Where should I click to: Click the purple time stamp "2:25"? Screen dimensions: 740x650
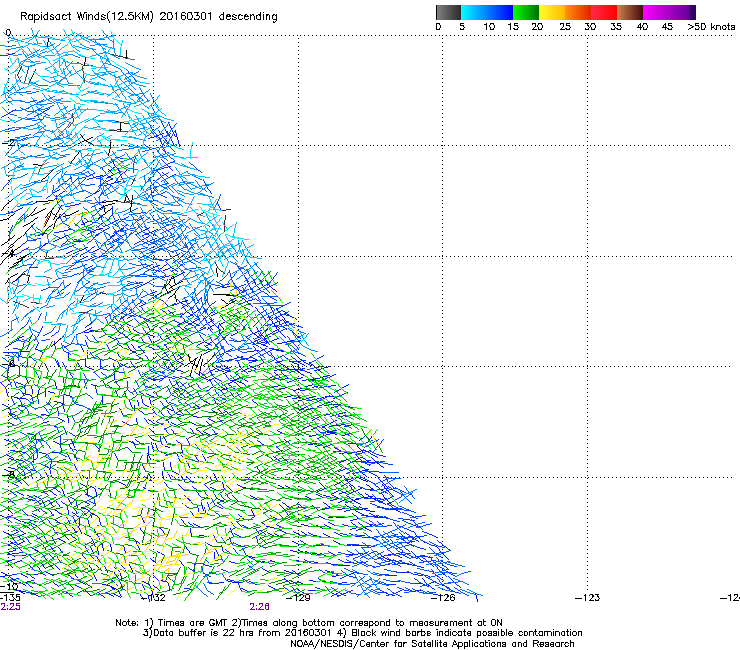pyautogui.click(x=10, y=607)
